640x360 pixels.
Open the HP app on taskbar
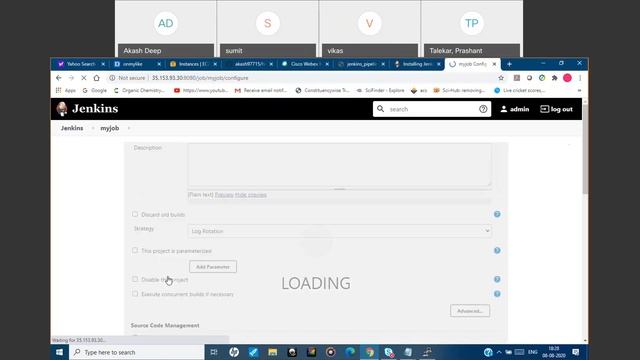(234, 352)
